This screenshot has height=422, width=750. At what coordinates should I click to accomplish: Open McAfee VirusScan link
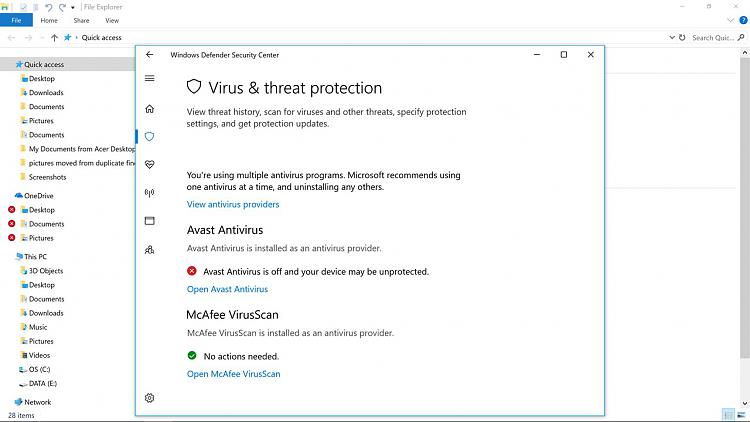coord(233,374)
